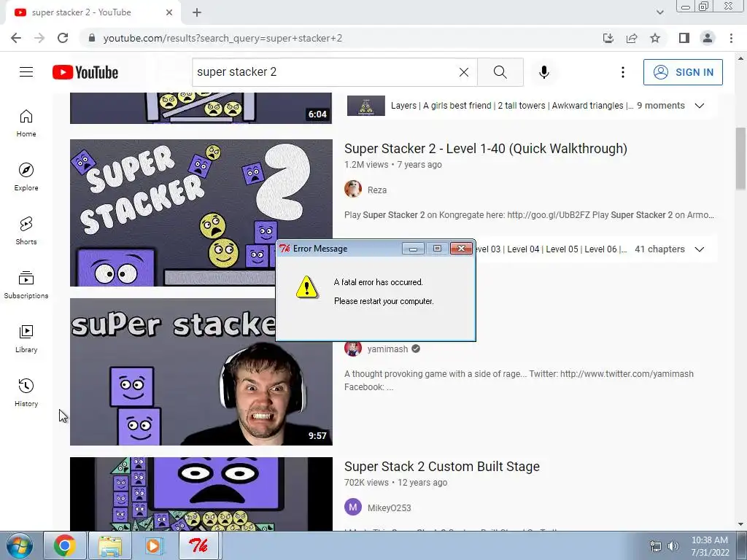Open the Custom Built Stage thumbnail

click(201, 494)
